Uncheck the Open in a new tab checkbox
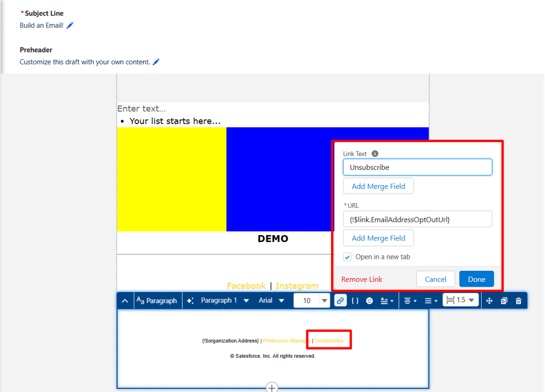The image size is (545, 392). (347, 256)
